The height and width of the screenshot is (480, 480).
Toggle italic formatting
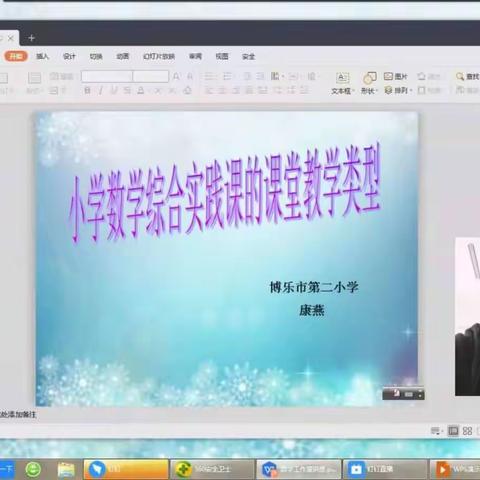[x=101, y=90]
